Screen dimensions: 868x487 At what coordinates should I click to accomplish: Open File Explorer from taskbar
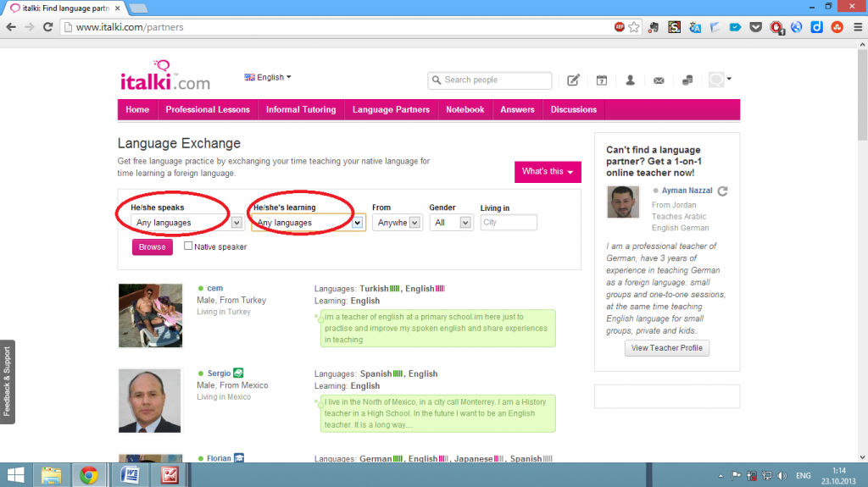51,475
